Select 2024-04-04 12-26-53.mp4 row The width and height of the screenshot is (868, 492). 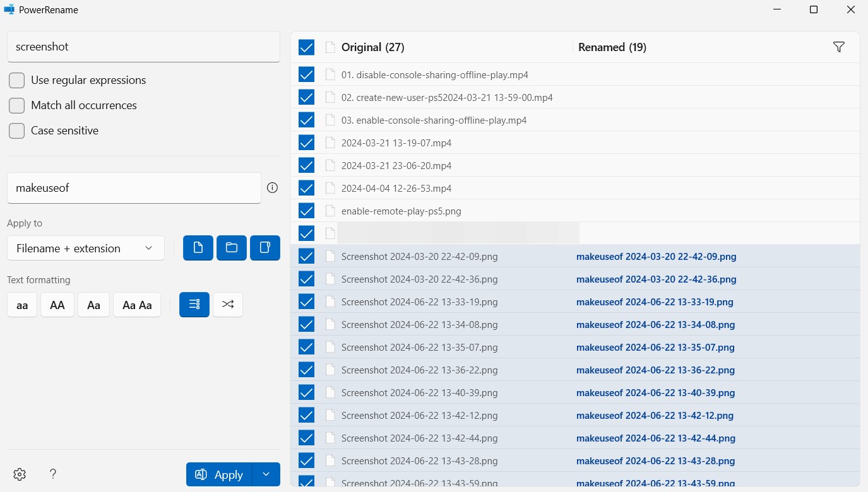click(575, 188)
